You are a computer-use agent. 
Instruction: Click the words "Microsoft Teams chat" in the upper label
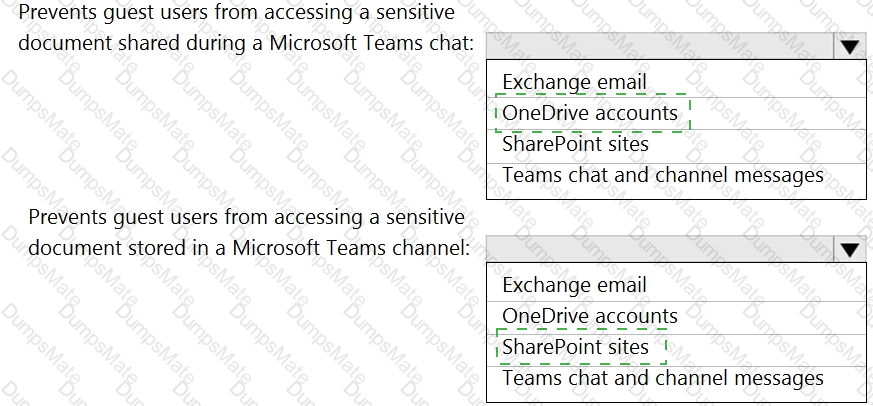point(371,42)
